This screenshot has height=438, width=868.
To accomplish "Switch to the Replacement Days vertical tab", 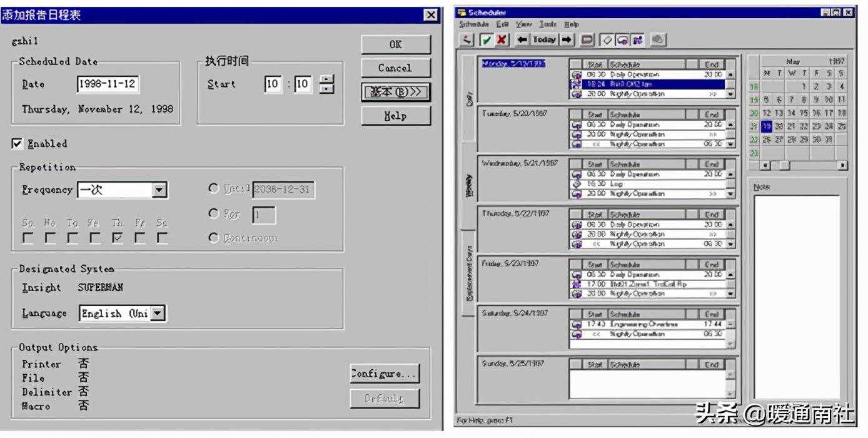I will [468, 273].
